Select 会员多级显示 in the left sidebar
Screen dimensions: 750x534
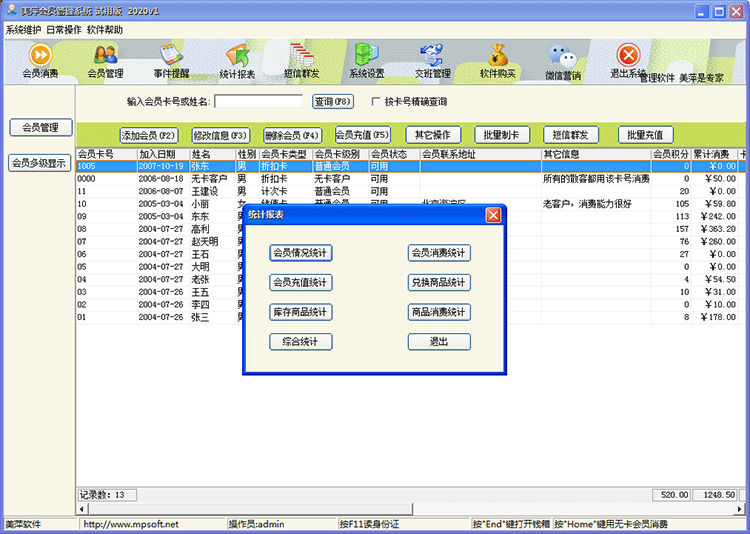40,163
